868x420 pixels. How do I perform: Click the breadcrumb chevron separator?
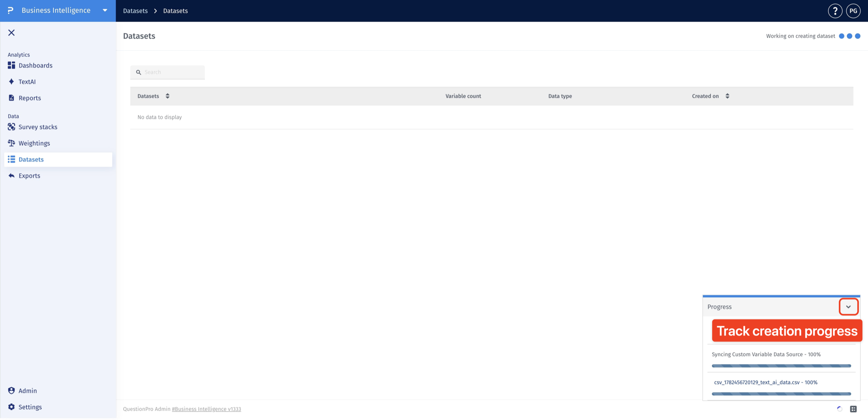(x=155, y=11)
